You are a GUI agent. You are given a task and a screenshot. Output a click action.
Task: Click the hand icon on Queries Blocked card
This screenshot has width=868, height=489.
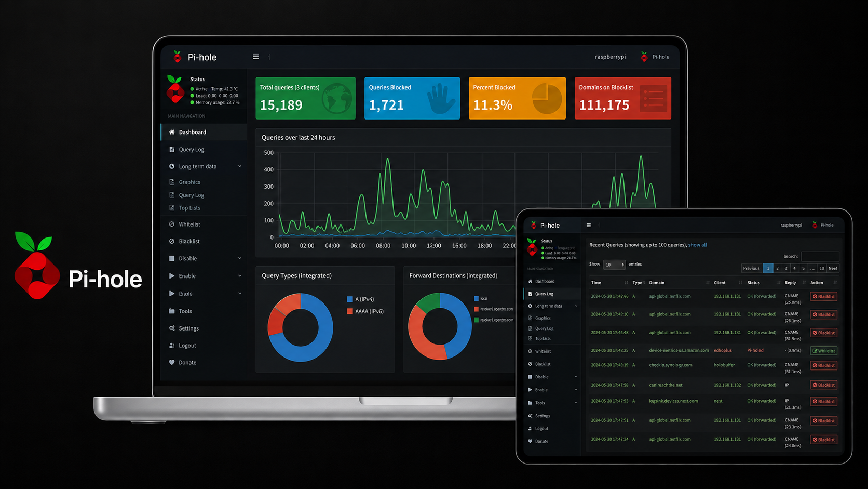441,99
